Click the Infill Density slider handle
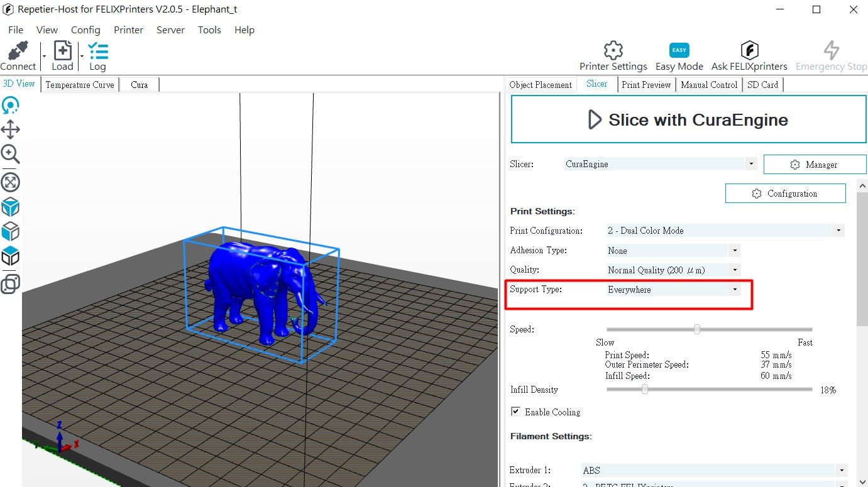Viewport: 868px width, 487px height. pos(645,390)
